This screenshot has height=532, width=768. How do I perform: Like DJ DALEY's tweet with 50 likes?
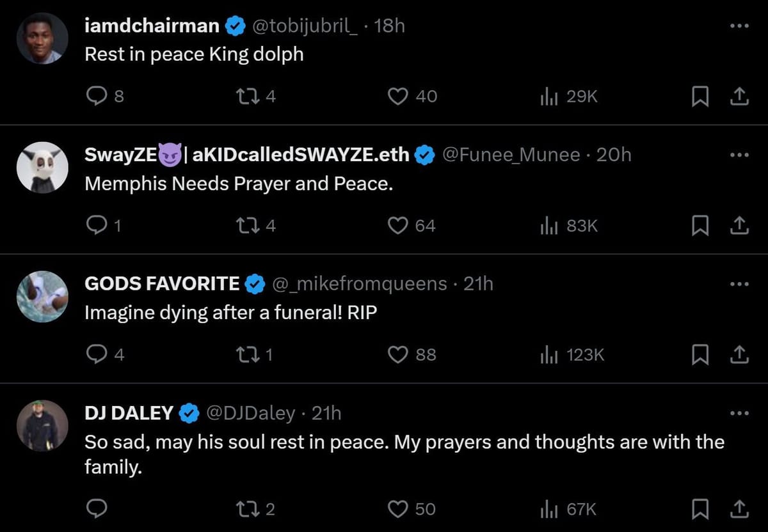pyautogui.click(x=398, y=509)
